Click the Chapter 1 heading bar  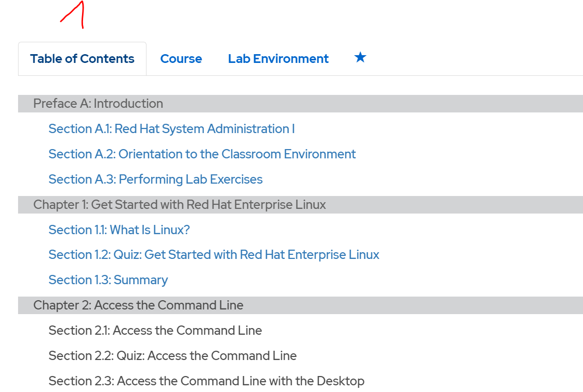180,204
